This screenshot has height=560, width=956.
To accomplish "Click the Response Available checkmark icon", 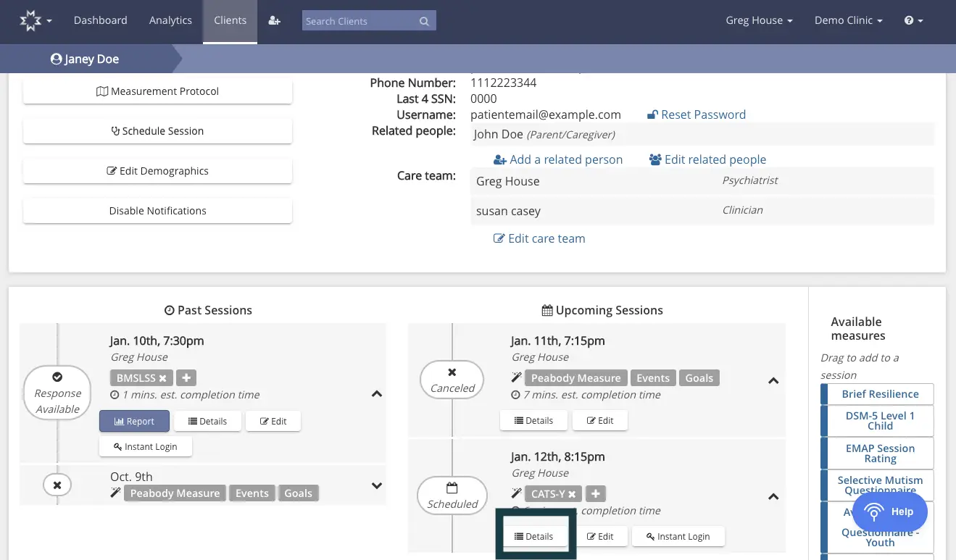I will pos(57,377).
